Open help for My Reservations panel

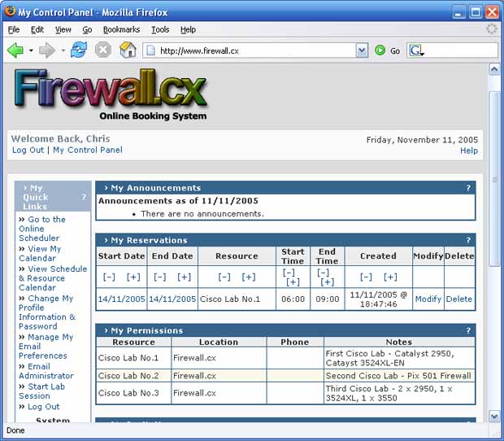point(468,240)
